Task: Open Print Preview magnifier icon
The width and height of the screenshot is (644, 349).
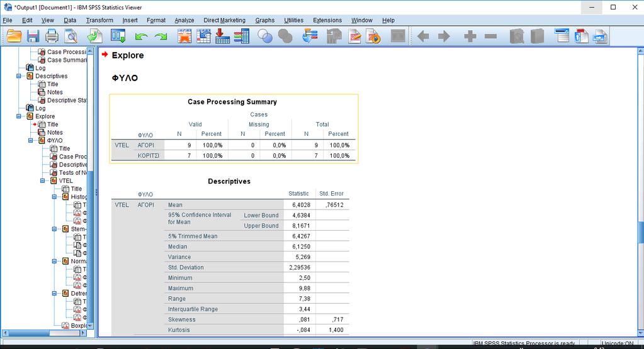Action: (x=71, y=36)
